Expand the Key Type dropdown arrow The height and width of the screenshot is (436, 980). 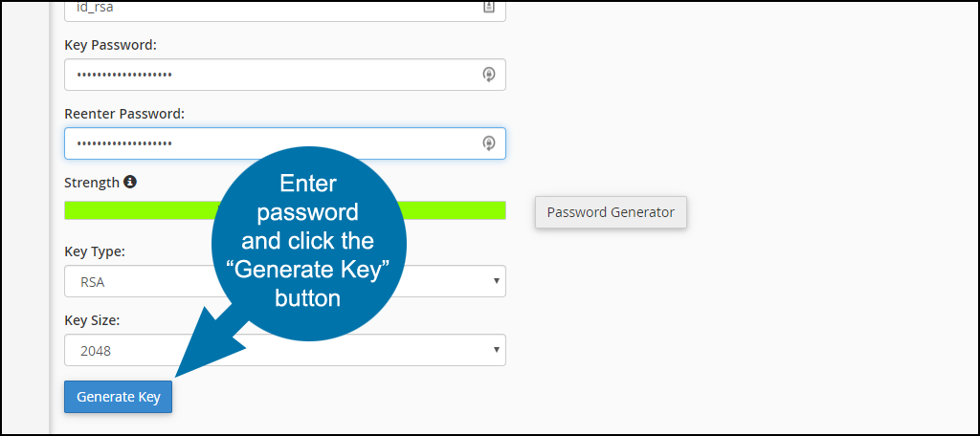tap(497, 281)
